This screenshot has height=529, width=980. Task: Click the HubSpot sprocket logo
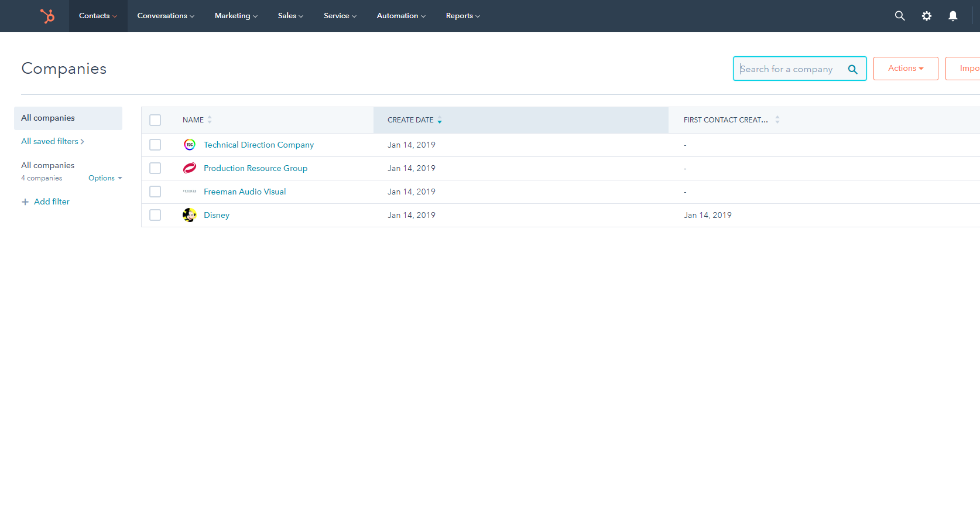coord(47,16)
